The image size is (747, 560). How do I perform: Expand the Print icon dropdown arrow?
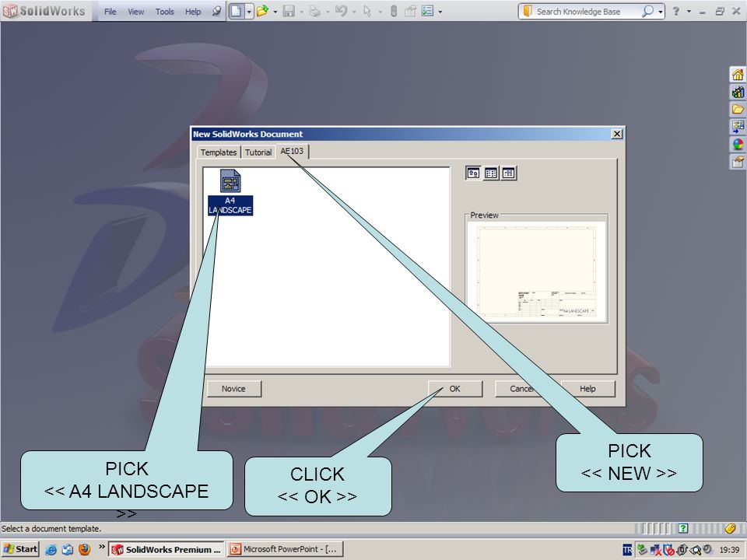click(x=328, y=12)
